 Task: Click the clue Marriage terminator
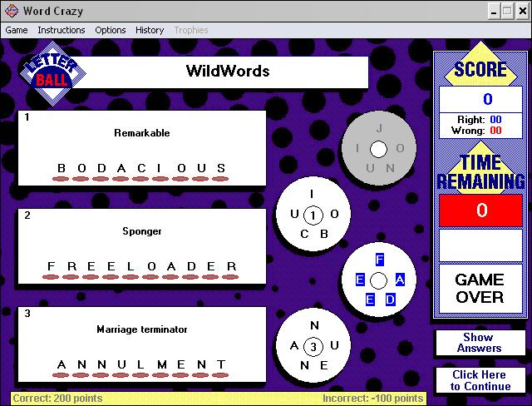coord(142,329)
